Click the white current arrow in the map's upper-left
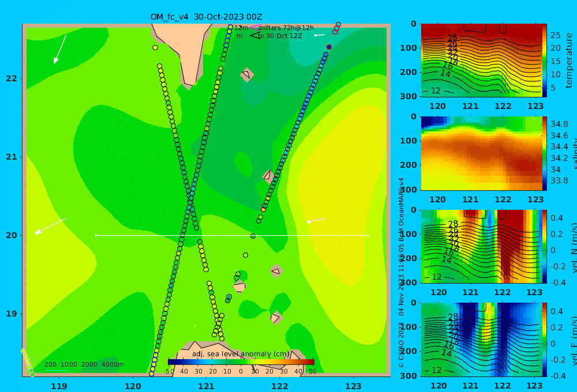This screenshot has height=392, width=577. pos(60,49)
